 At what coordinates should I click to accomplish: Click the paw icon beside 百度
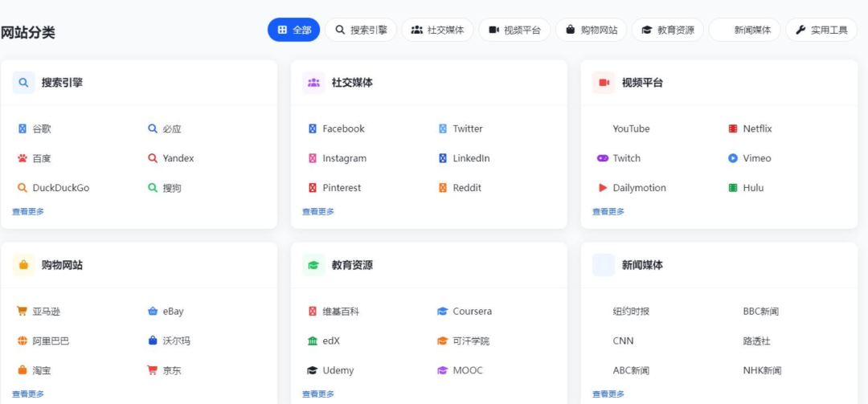(x=23, y=158)
